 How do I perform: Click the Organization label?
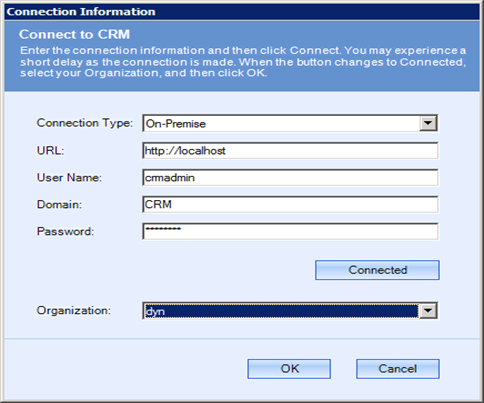(74, 311)
